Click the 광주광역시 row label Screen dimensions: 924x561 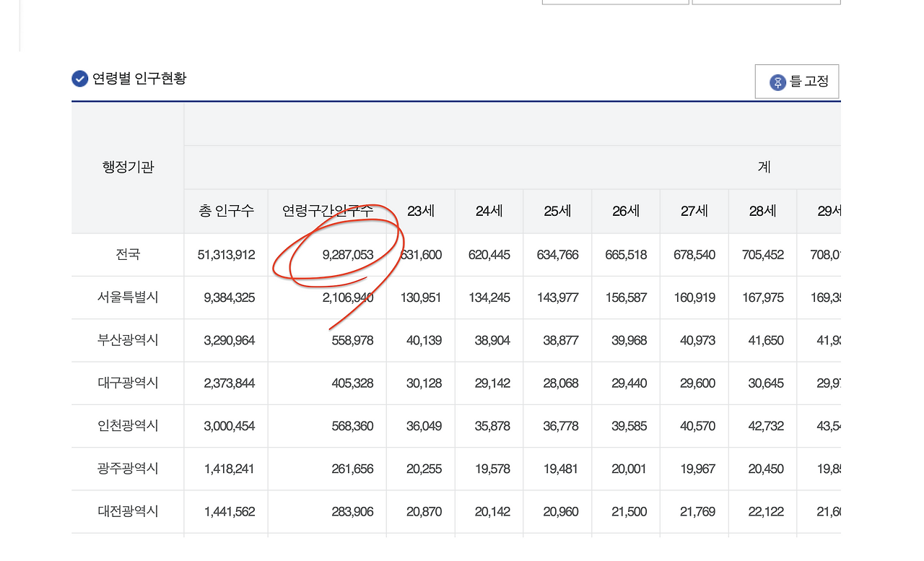(x=128, y=469)
